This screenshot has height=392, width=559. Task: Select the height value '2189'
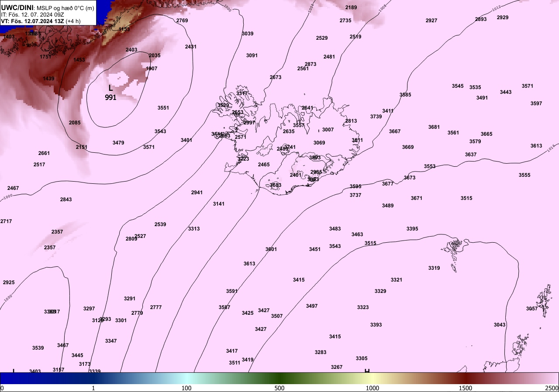351,7
